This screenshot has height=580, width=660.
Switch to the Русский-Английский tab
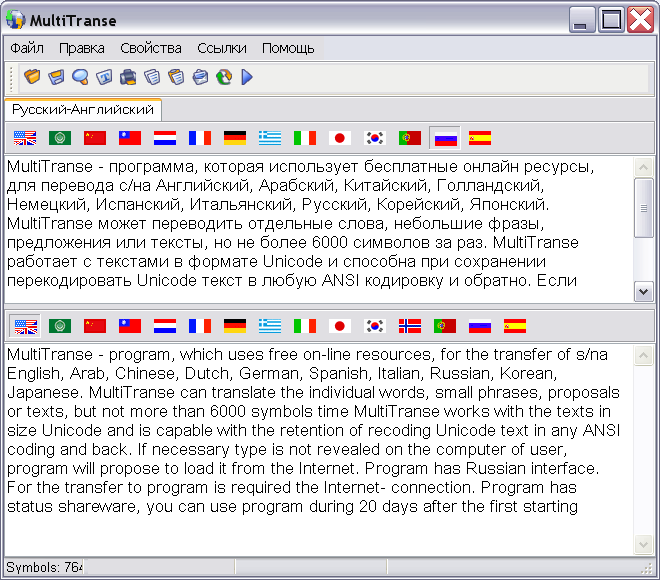[x=83, y=110]
